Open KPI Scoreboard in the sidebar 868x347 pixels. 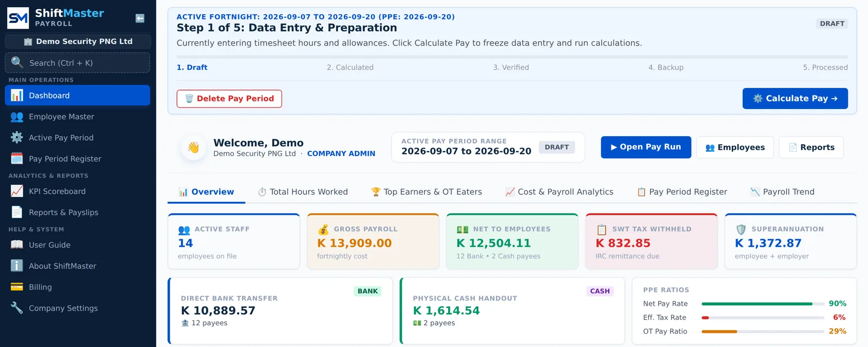78,191
